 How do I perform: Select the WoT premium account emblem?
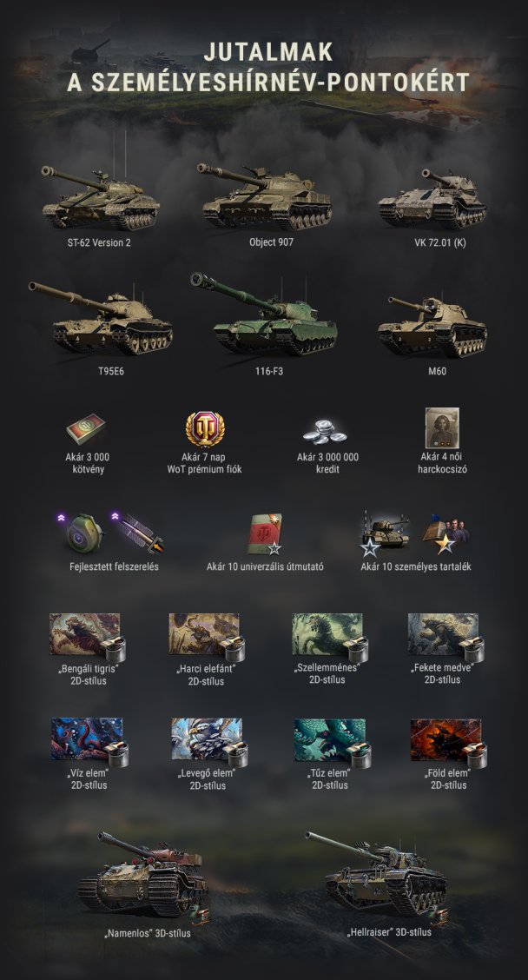click(206, 428)
